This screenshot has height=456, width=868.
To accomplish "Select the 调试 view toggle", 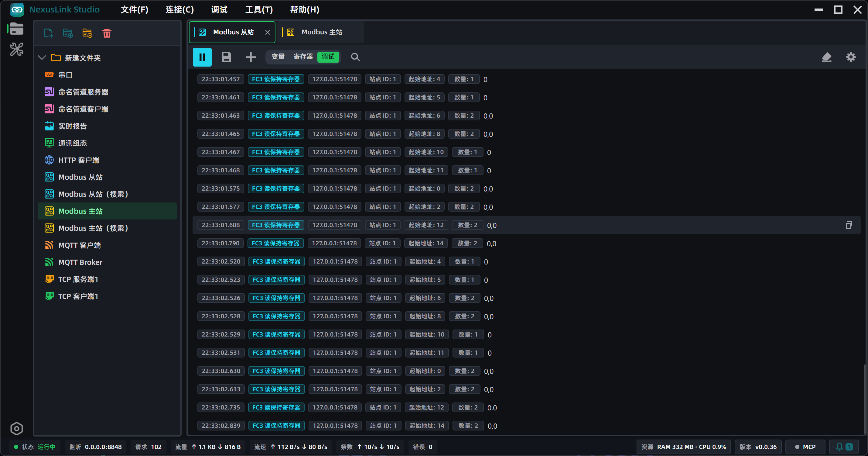I will click(328, 57).
